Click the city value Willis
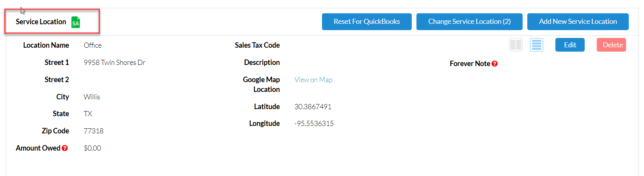Screen dimensions: 644x176 [92, 97]
